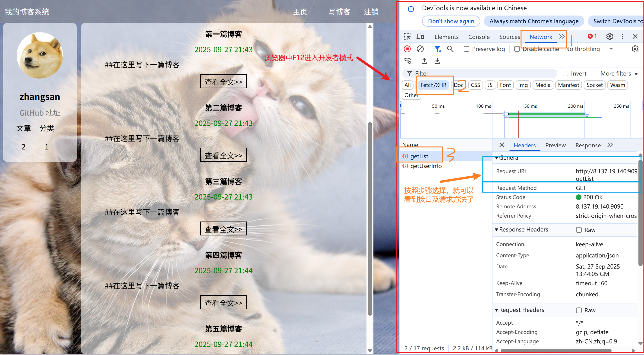644x355 pixels.
Task: Open 查看全文 for 第三篇博客
Action: [x=223, y=229]
